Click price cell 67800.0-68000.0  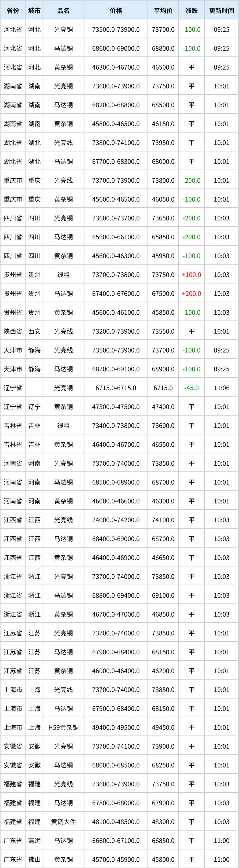(x=116, y=803)
